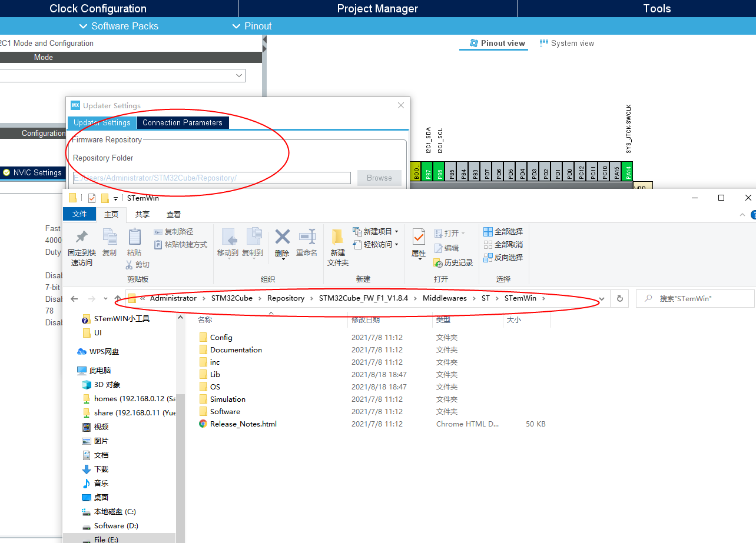Click the Repository Folder path field
The image size is (756, 543).
click(211, 178)
